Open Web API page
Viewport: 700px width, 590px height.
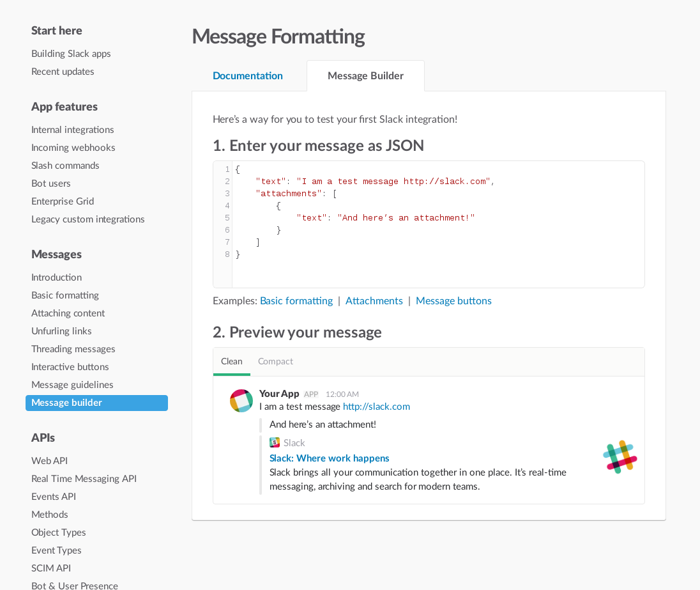50,460
